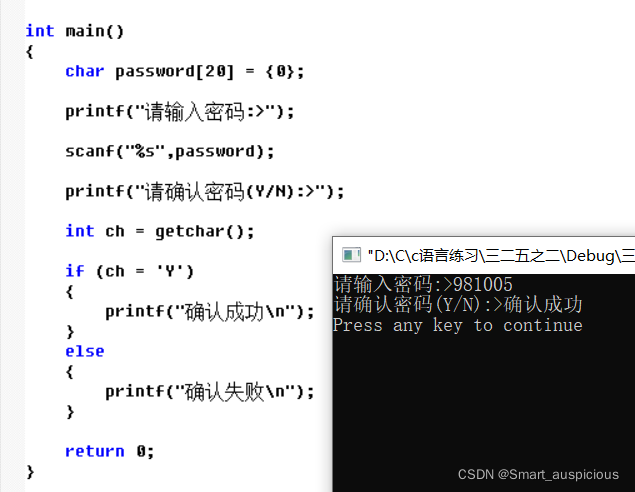Viewport: 635px width, 492px height.
Task: Click the 'else' keyword
Action: [x=85, y=351]
